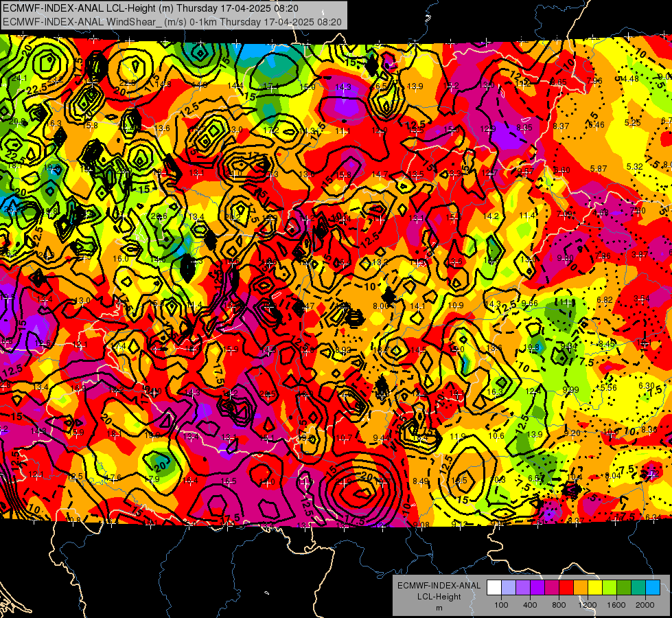Click the map value 11.4

click(527, 216)
